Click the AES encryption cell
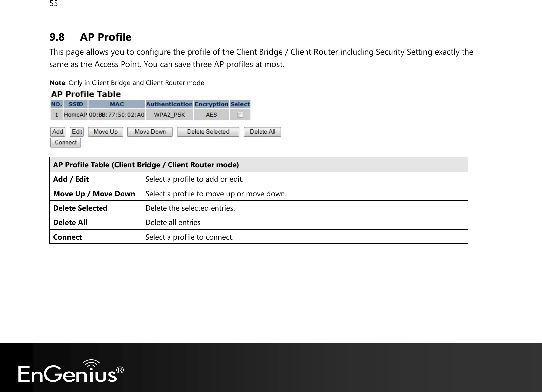The width and height of the screenshot is (542, 392). pyautogui.click(x=211, y=115)
